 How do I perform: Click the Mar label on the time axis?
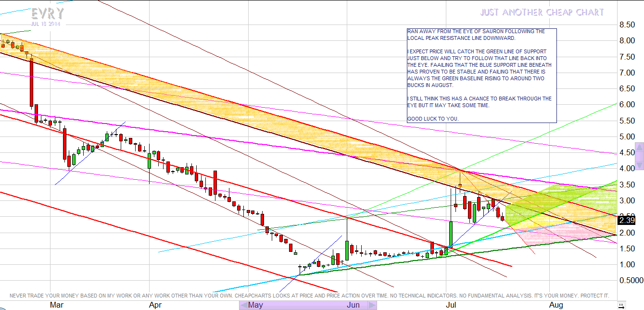(x=56, y=305)
